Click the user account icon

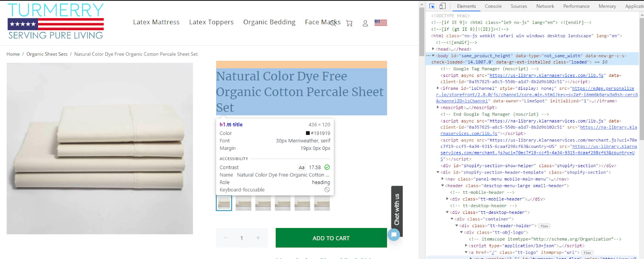(x=365, y=23)
